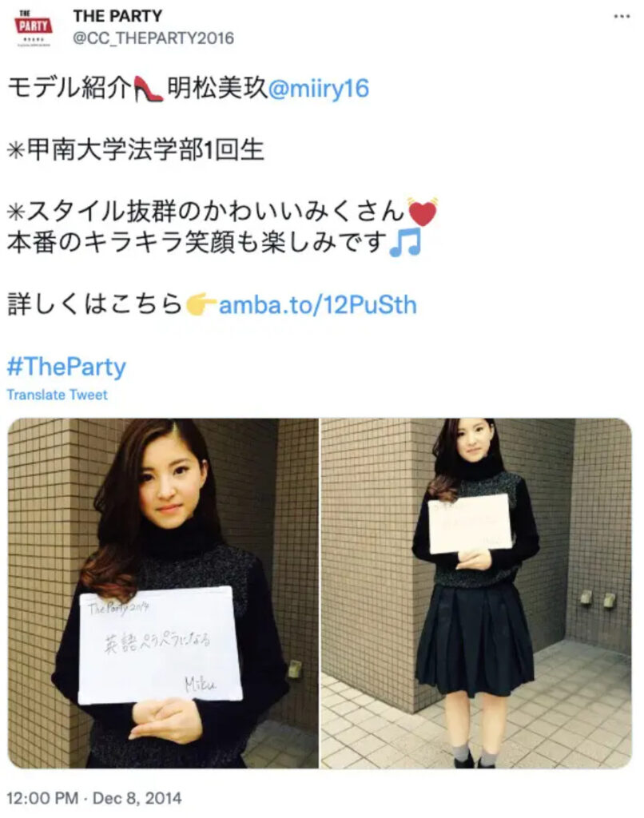
Task: Click the blue music notes emoji
Action: (405, 243)
